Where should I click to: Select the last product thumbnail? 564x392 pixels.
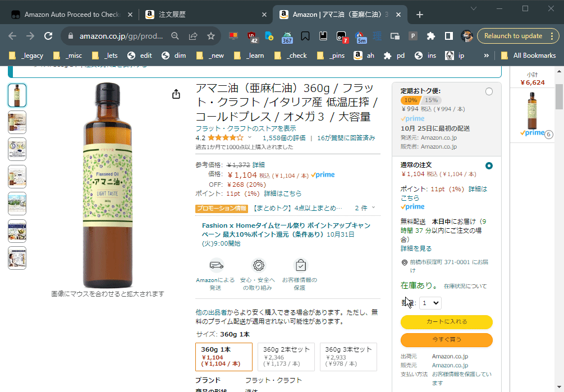pos(17,258)
